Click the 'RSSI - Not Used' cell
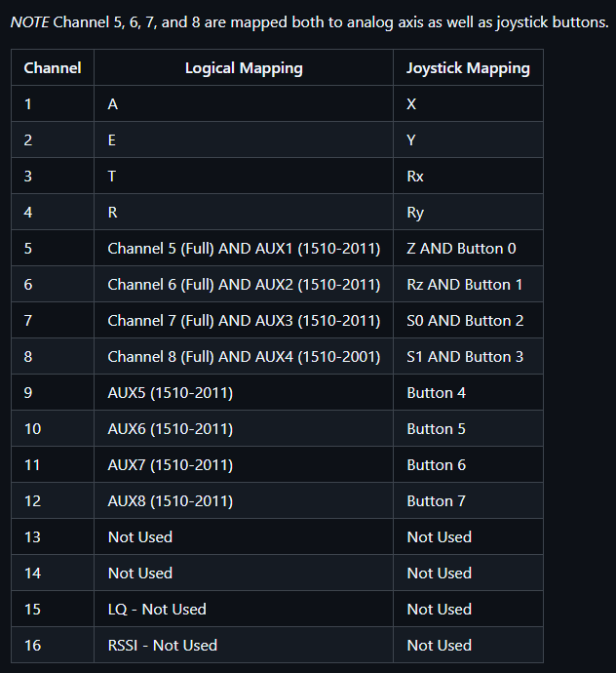This screenshot has width=616, height=673. point(163,646)
